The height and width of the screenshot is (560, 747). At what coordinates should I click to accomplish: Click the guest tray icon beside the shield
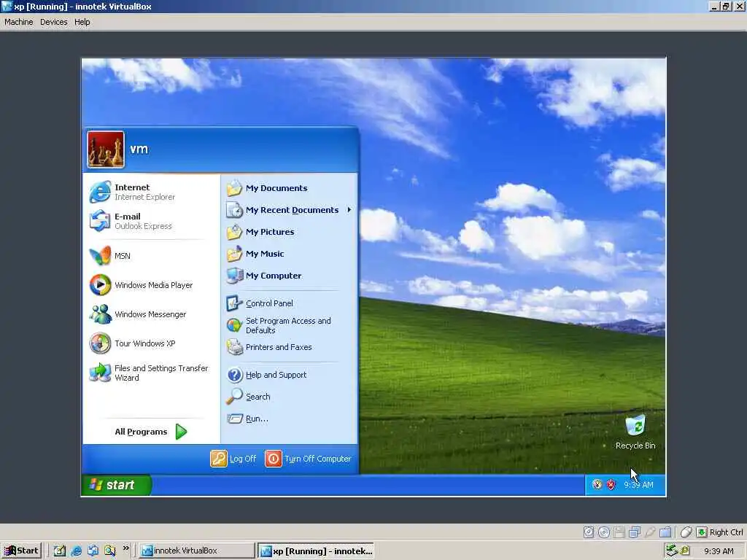(597, 485)
